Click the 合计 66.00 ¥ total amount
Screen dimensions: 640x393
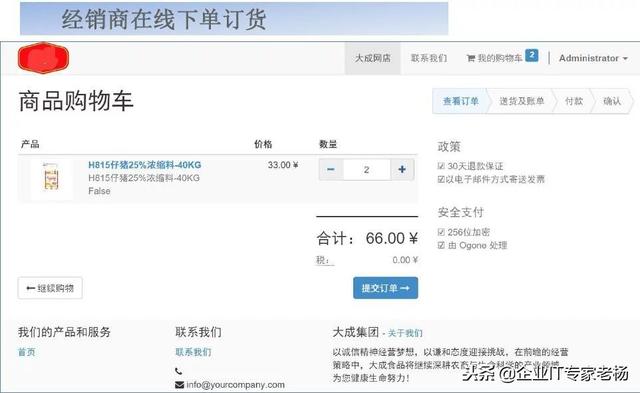(x=367, y=238)
